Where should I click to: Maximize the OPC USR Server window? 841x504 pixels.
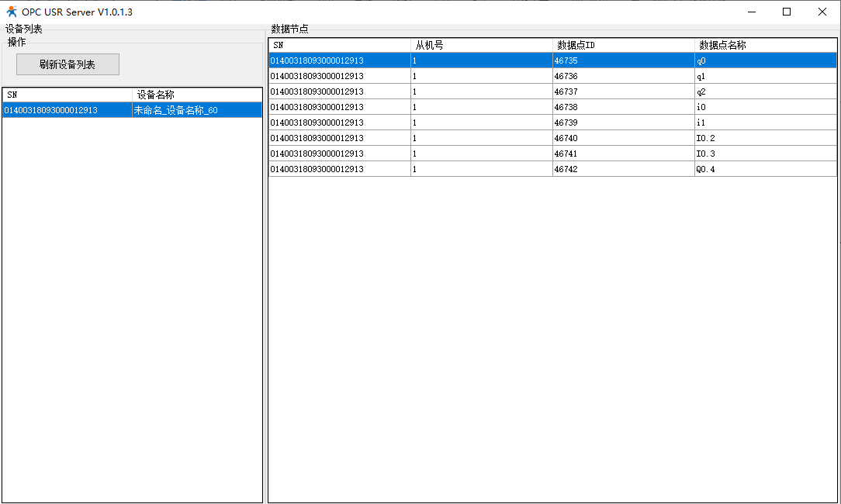(787, 12)
